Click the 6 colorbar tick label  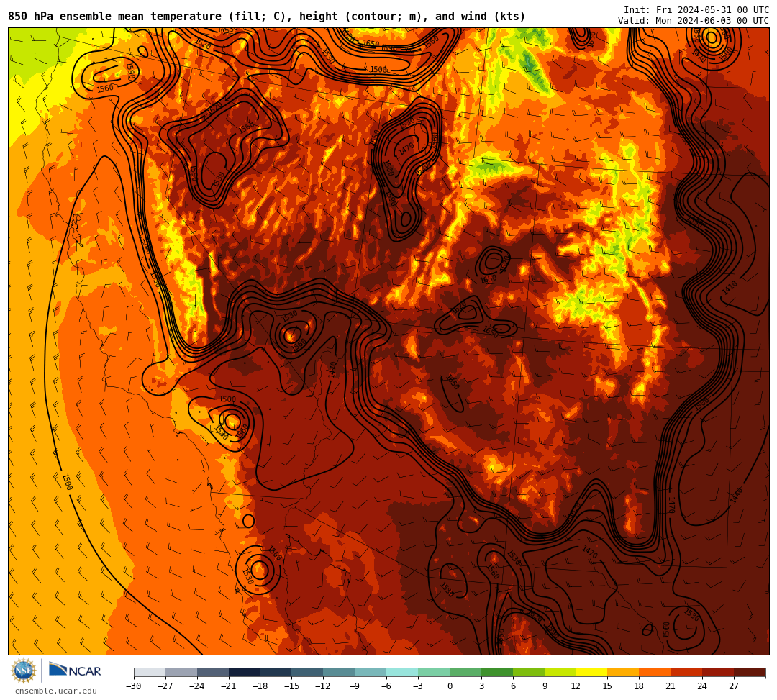(x=513, y=686)
